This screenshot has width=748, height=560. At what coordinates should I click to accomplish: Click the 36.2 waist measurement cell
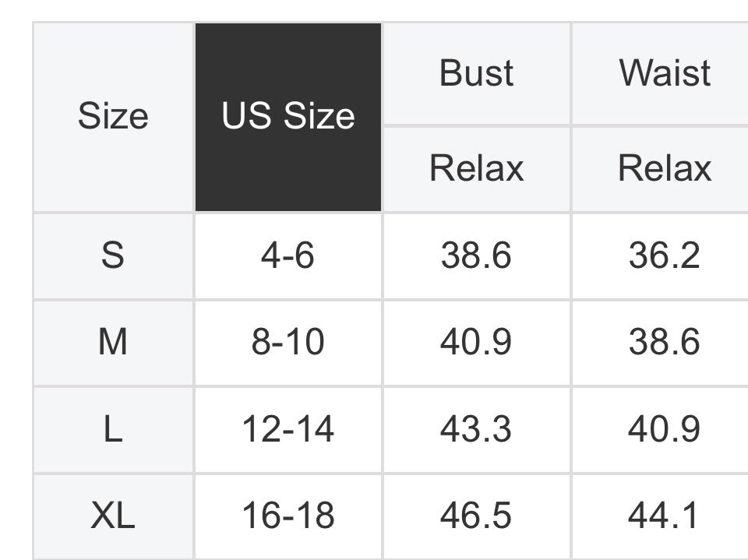[665, 255]
